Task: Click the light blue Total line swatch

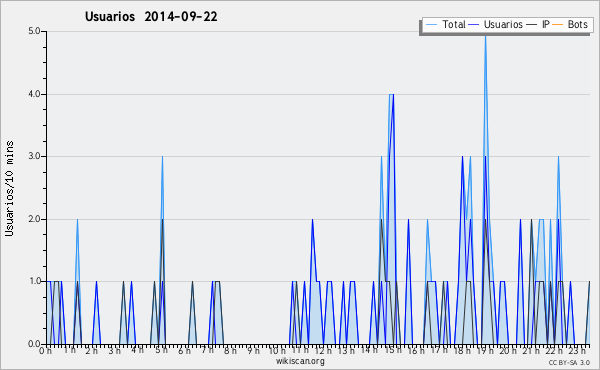Action: point(431,25)
